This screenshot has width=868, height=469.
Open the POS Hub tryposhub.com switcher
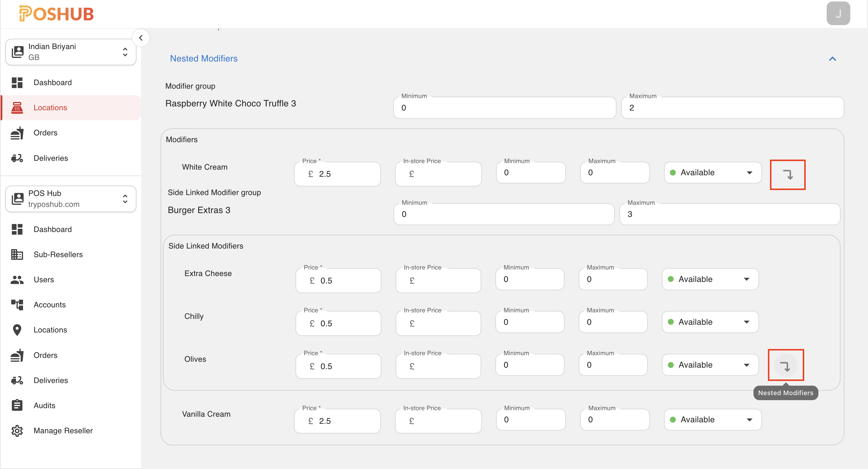(71, 199)
